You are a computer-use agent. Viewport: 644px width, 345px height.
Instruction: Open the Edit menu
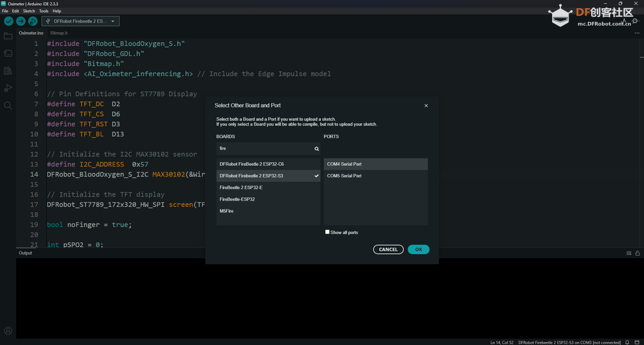click(15, 11)
